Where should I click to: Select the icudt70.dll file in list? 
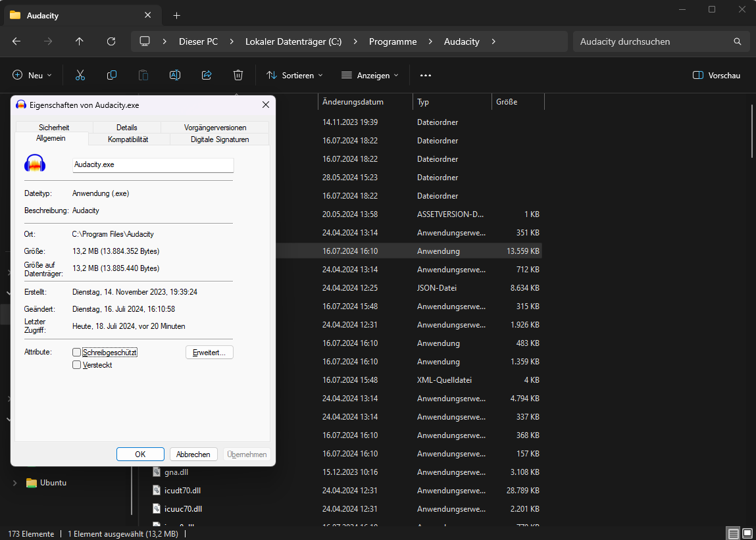point(183,490)
